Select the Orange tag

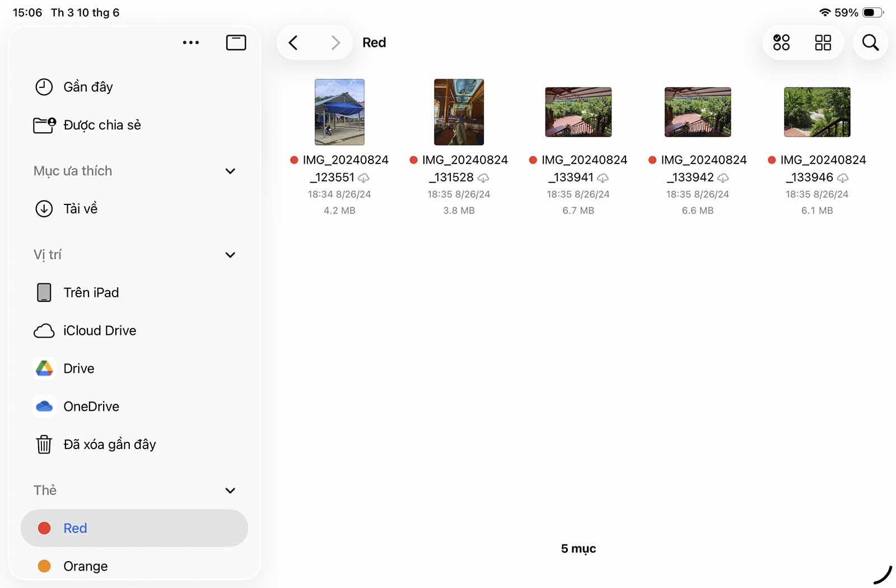[x=85, y=566]
